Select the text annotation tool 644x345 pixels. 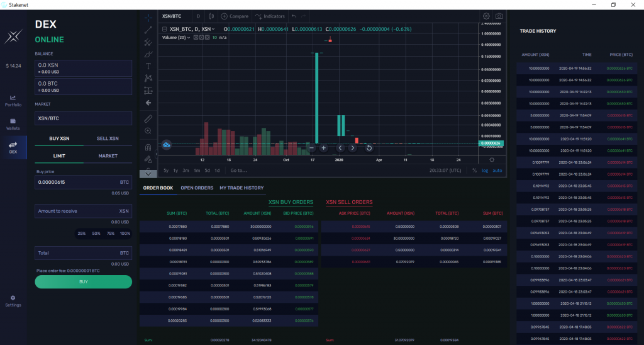coord(148,66)
